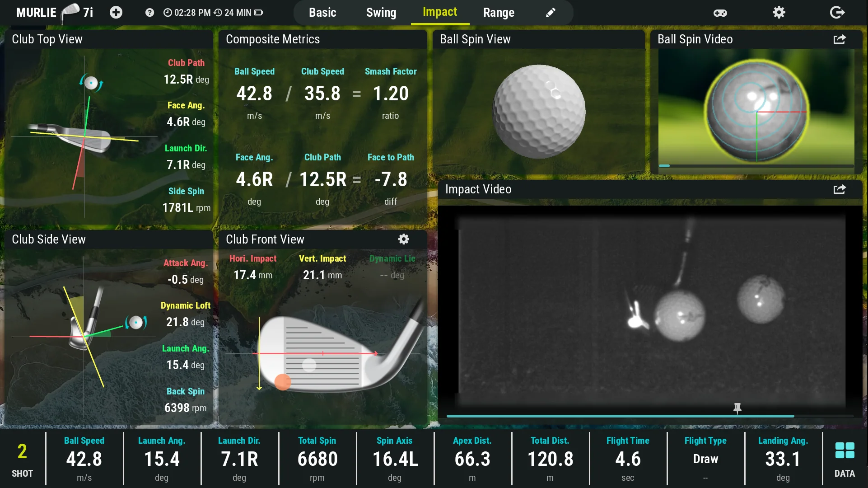This screenshot has height=488, width=868.
Task: Click the exit session icon
Action: [x=837, y=12]
